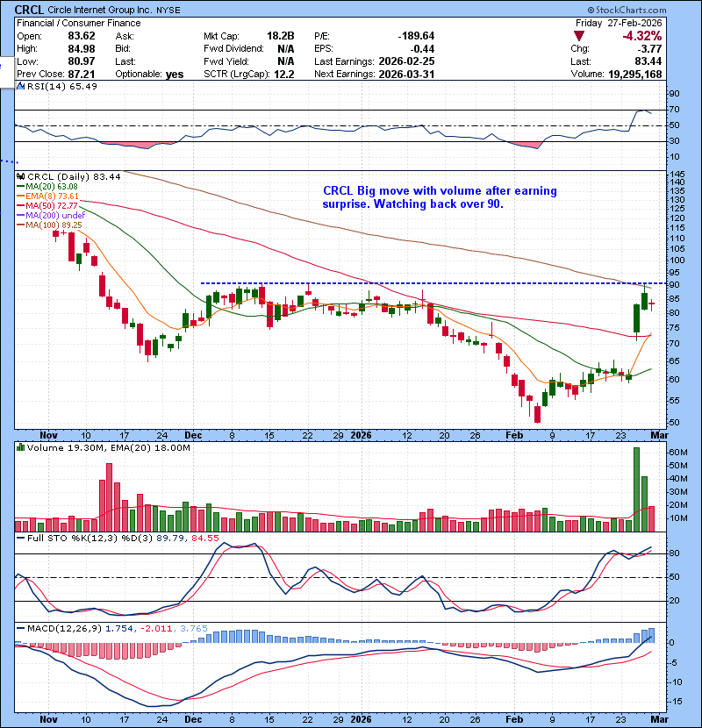Screen dimensions: 702x728
Task: Click the blue CRCL Big move annotation text
Action: pyautogui.click(x=440, y=197)
